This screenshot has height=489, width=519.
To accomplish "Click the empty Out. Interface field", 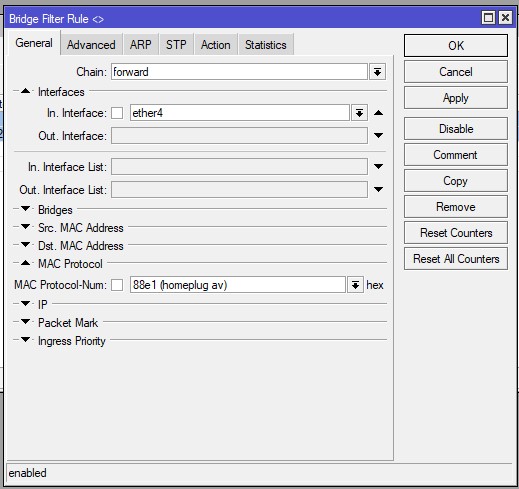I will coord(239,136).
